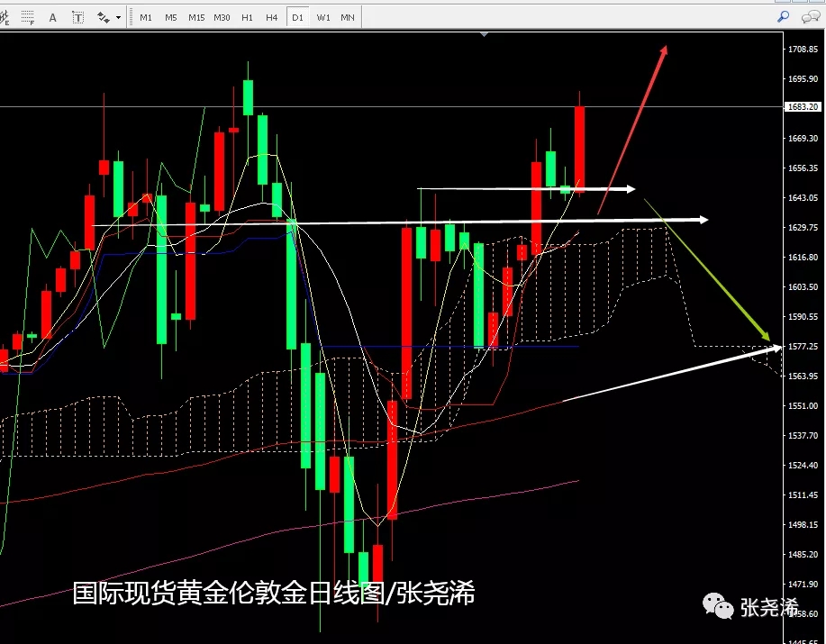Viewport: 826px width, 644px height.
Task: Open the arrows tool dropdown arrow
Action: 118,17
